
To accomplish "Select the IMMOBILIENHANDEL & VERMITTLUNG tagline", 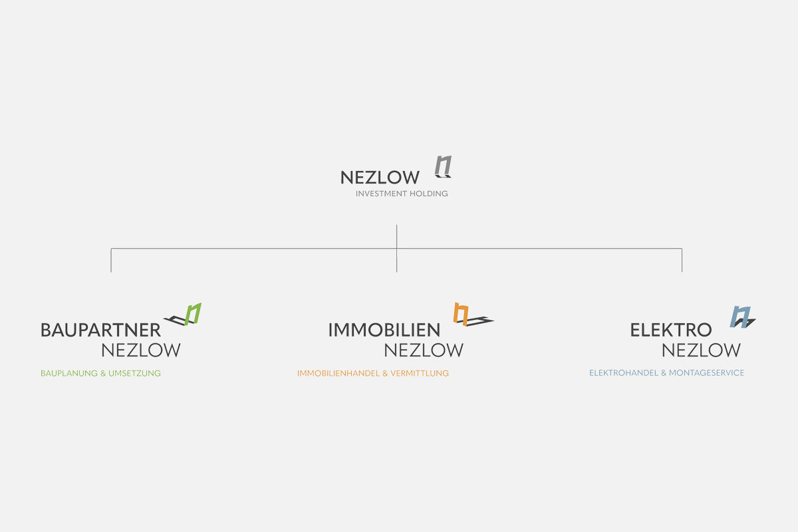I will (373, 373).
